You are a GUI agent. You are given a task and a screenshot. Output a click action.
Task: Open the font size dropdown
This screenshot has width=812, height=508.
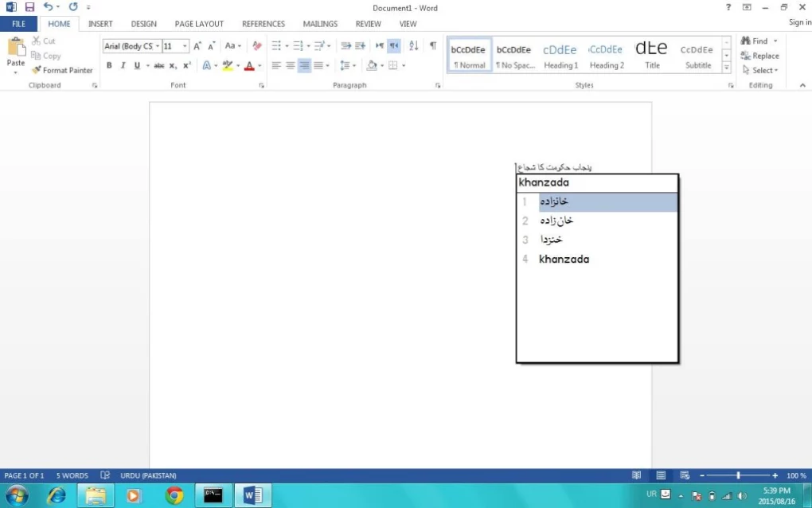click(x=185, y=46)
